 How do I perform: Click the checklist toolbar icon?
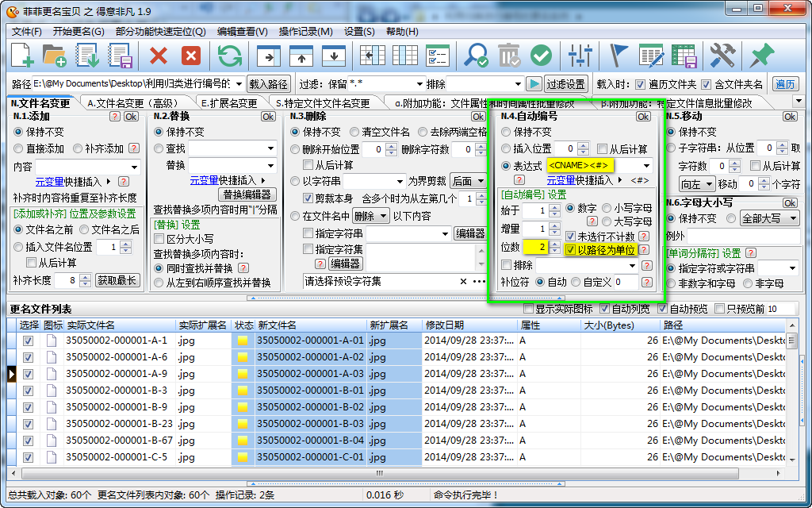438,56
